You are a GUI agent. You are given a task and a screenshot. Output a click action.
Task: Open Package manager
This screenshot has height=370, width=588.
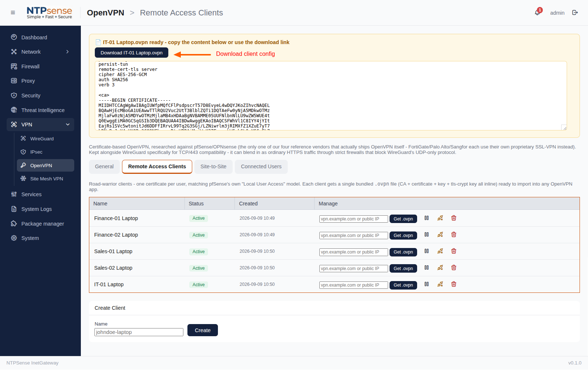40,224
